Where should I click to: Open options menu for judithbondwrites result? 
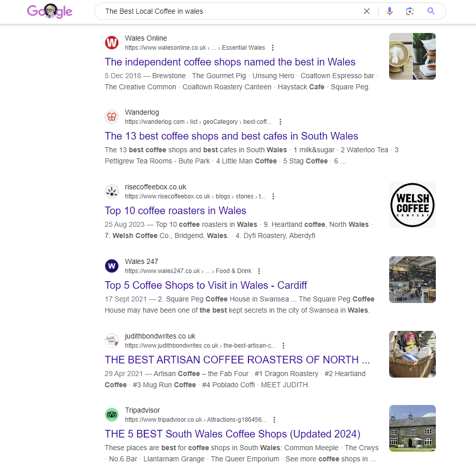283,346
